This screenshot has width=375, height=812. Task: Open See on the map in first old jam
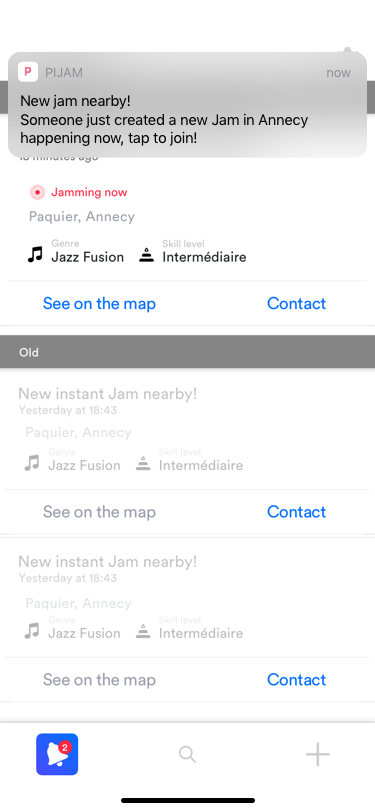point(99,512)
